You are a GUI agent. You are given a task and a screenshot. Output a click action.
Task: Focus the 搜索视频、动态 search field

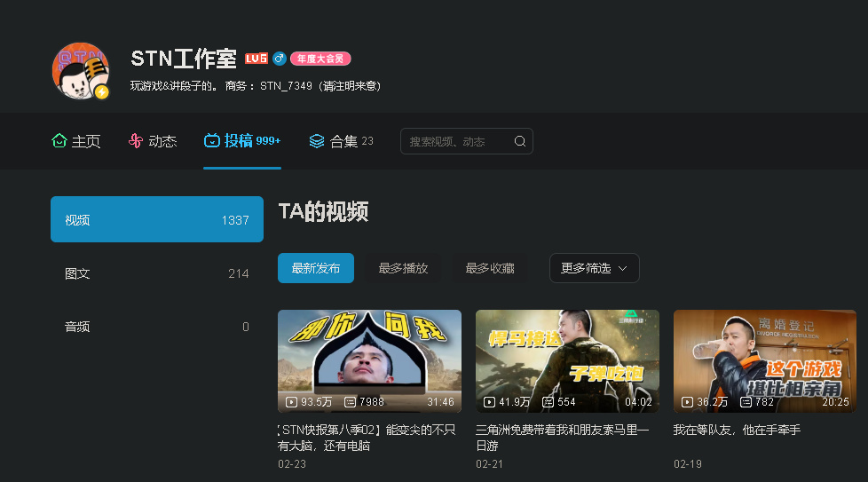point(467,141)
